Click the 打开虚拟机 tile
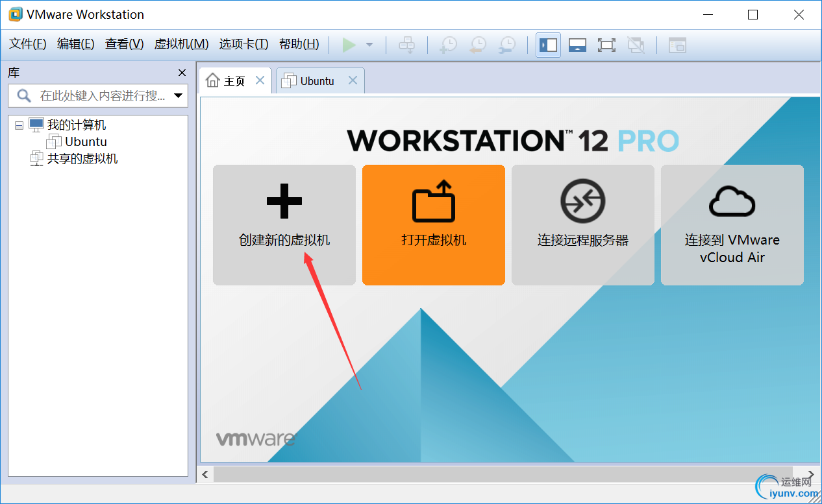The height and width of the screenshot is (504, 822). click(x=434, y=225)
